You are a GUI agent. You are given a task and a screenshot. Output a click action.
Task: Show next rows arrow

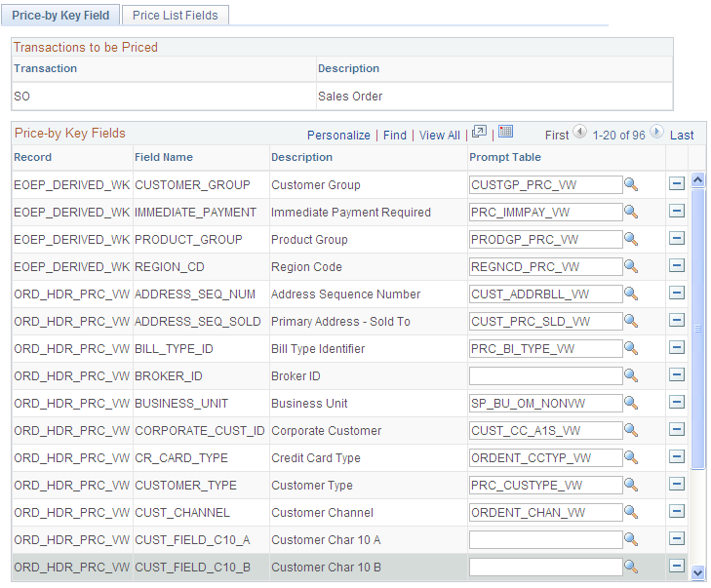(x=656, y=132)
